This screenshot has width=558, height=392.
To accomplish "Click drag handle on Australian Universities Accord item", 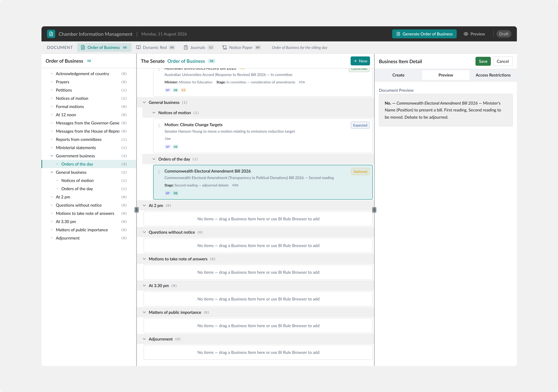I will (x=159, y=70).
